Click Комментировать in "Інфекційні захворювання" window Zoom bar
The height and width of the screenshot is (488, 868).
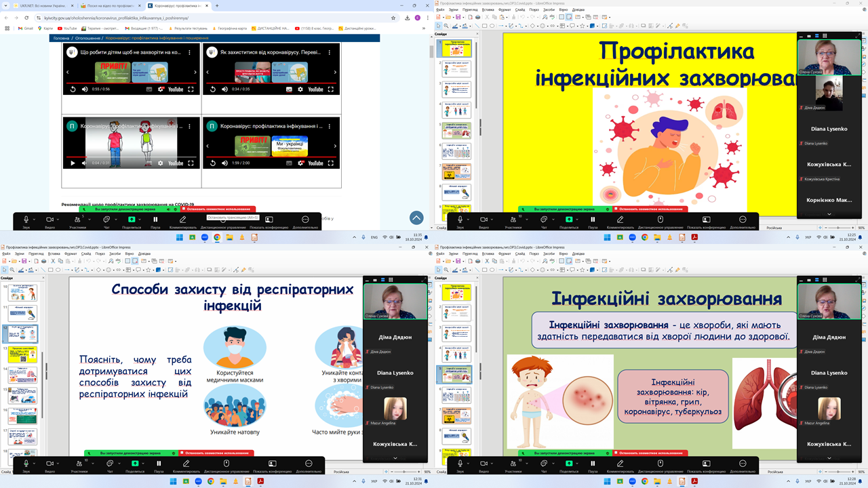(x=620, y=466)
